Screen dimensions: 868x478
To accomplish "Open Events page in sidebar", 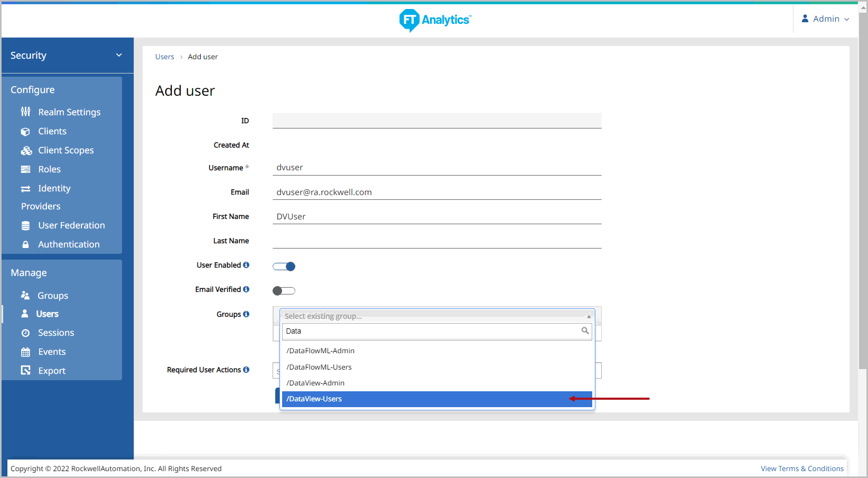I will tap(52, 352).
